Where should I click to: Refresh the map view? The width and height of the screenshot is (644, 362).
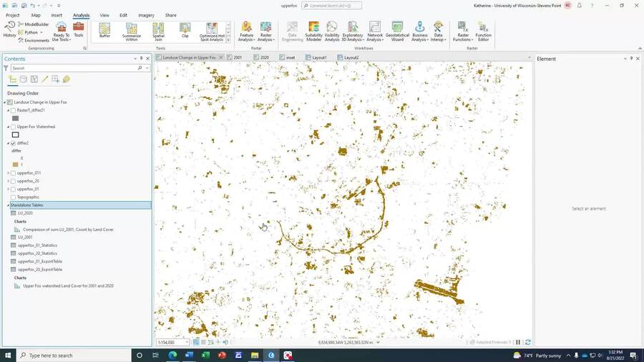(x=528, y=342)
